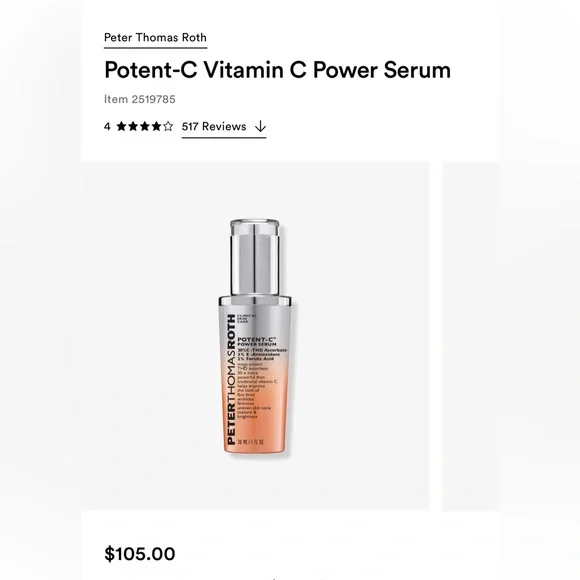
Task: Click the Potent-C Vitamin C Power Serum title
Action: 277,70
